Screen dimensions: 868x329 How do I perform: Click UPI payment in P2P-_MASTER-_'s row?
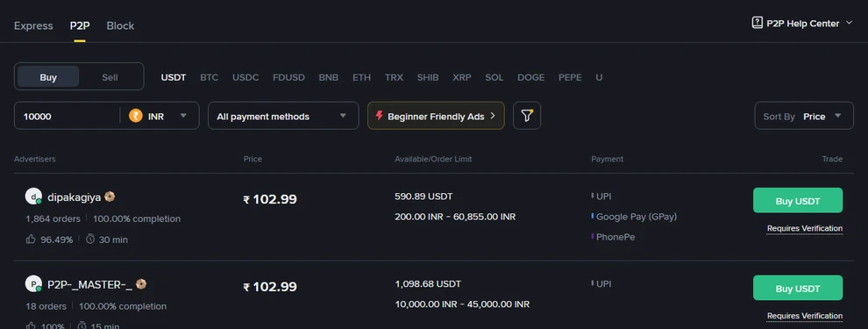click(603, 283)
